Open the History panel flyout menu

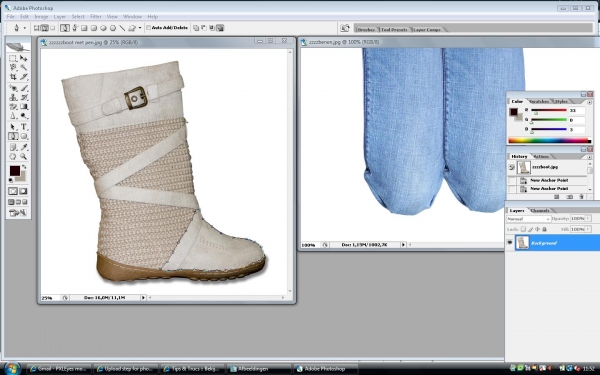(589, 157)
